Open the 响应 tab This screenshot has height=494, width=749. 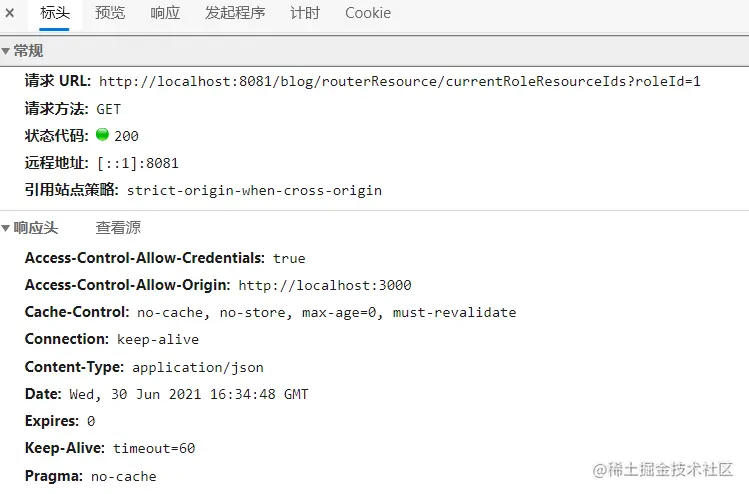click(x=165, y=13)
